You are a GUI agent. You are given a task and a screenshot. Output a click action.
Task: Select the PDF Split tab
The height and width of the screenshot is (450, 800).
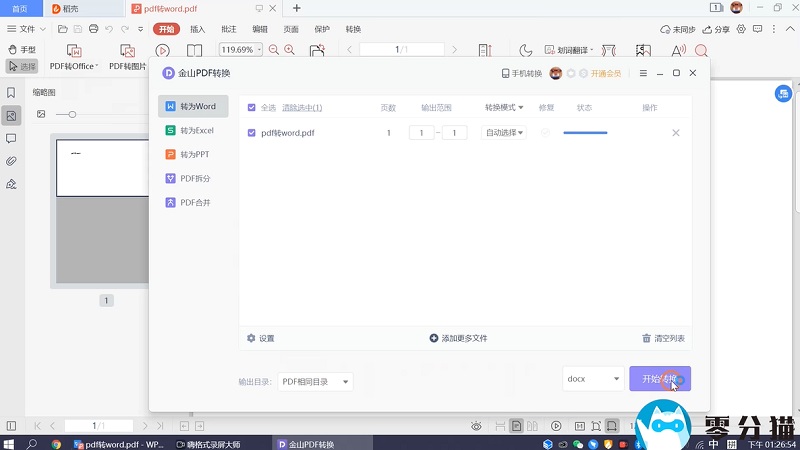193,179
